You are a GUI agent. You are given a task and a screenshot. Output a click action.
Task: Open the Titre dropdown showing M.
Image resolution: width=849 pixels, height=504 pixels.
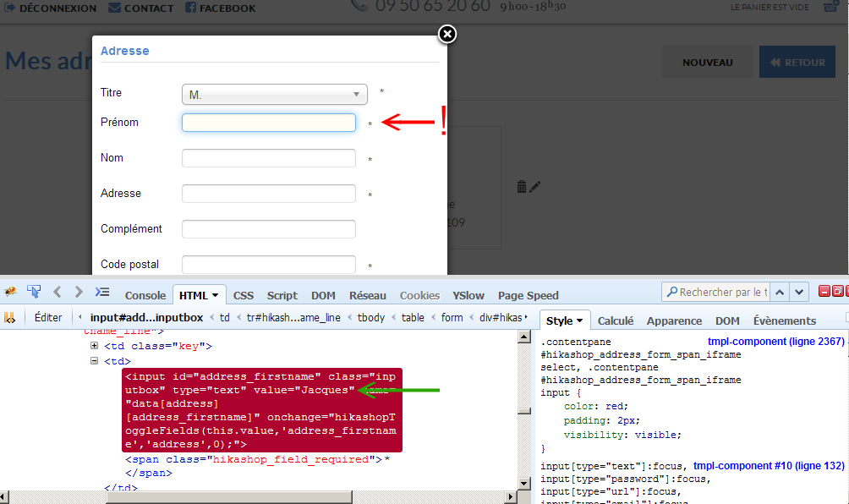click(275, 94)
